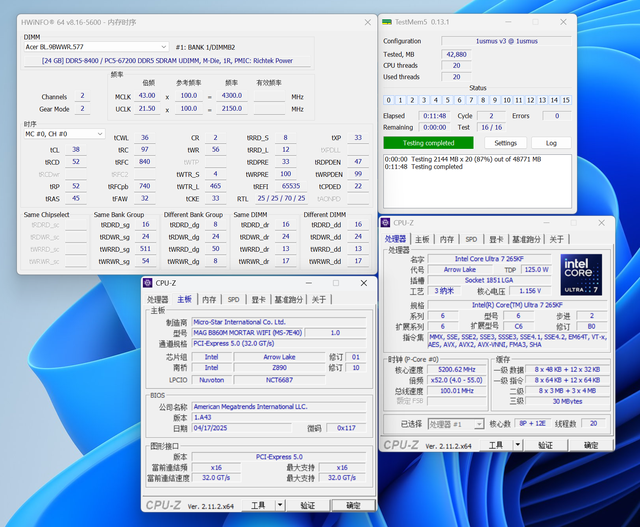640x527 pixels.
Task: Click the Configuration field 1usmus v3
Action: [x=506, y=41]
